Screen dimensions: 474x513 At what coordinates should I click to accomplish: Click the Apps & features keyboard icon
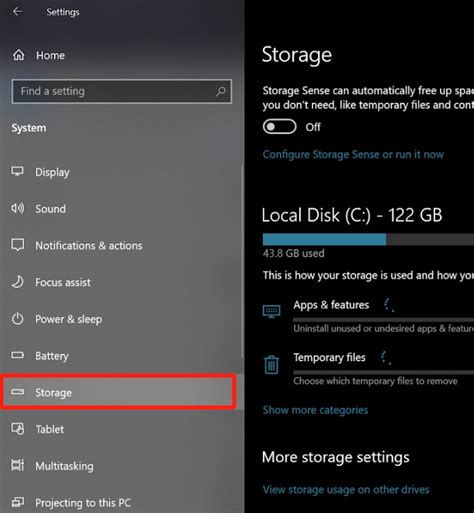coord(272,311)
